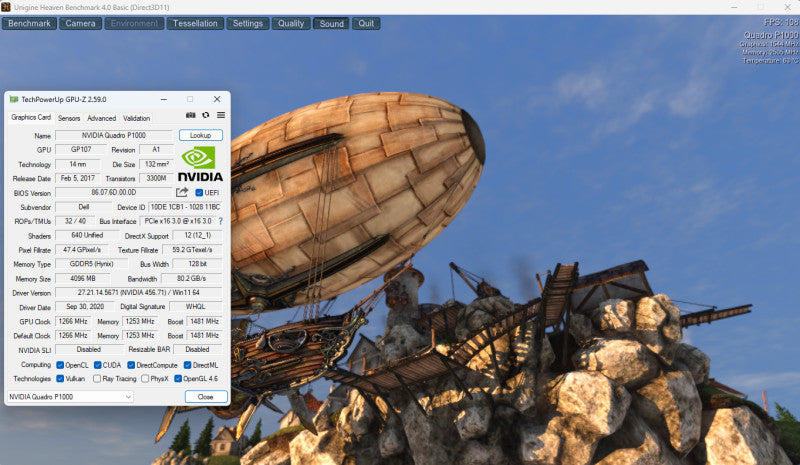Minimize the GPU-Z window
This screenshot has width=800, height=465.
164,100
